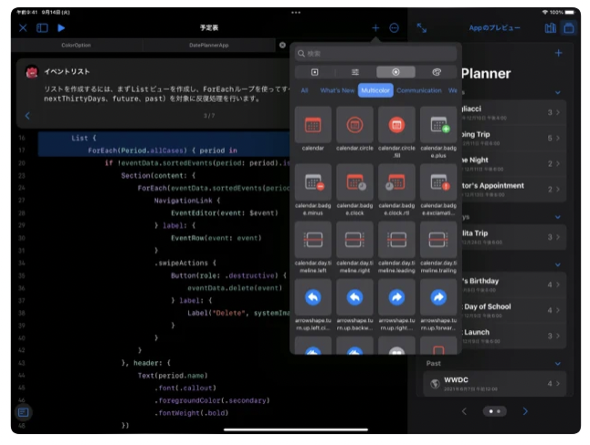Viewport: 590px width, 445px height.
Task: Pick the calendar.badge.minus symbol
Action: coord(313,182)
